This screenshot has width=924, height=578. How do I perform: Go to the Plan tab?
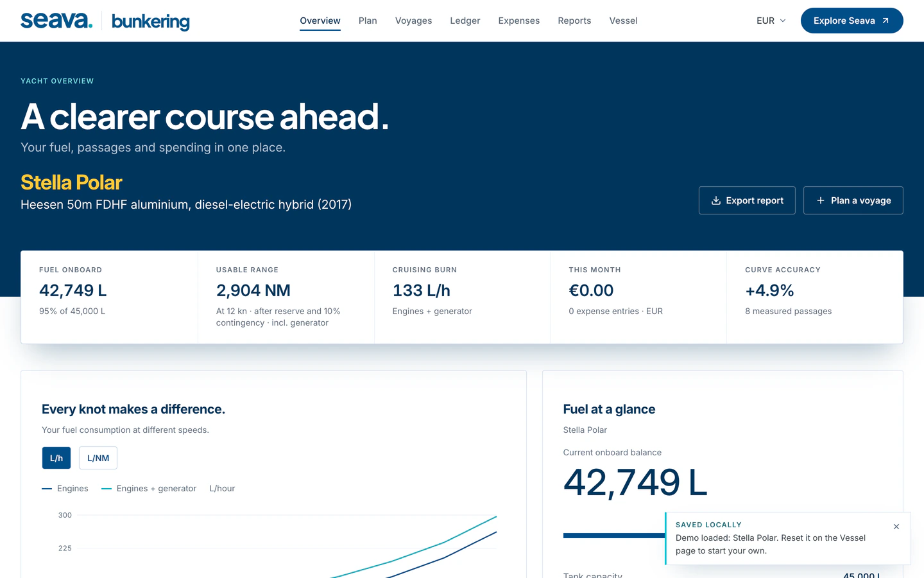[368, 21]
